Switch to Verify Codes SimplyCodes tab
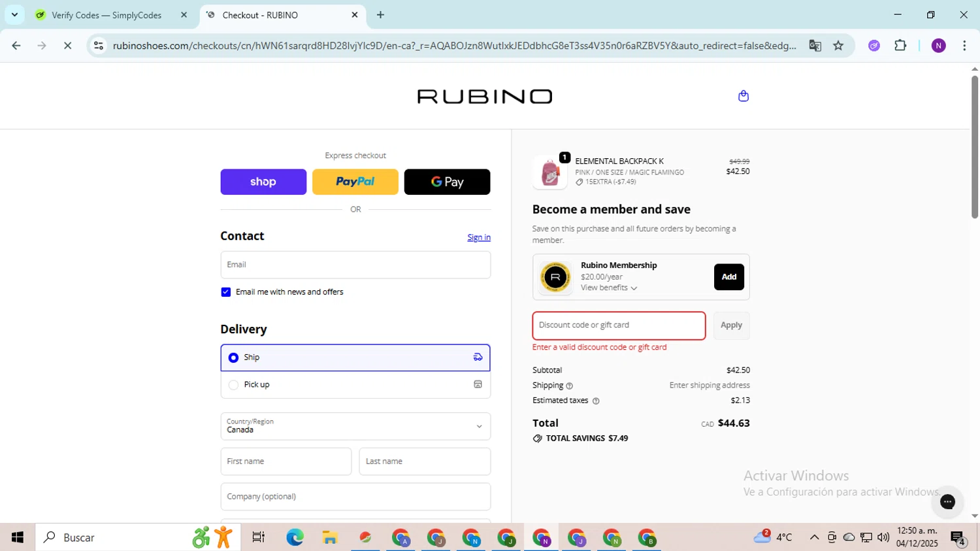The width and height of the screenshot is (980, 551). [x=106, y=15]
